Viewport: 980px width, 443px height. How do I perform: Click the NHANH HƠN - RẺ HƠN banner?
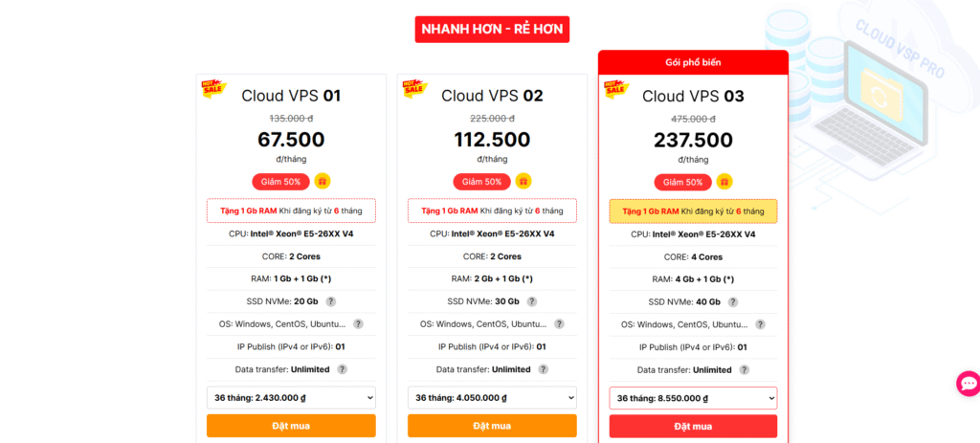[x=492, y=29]
